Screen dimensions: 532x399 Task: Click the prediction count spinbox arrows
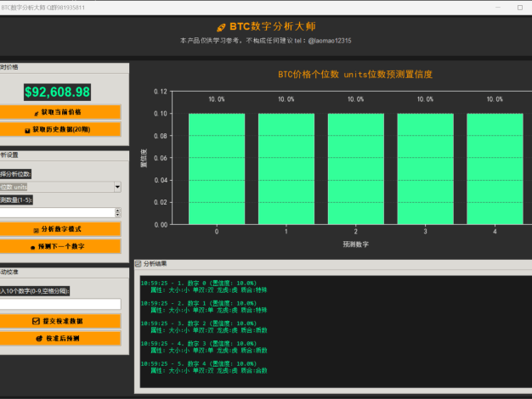coord(117,212)
